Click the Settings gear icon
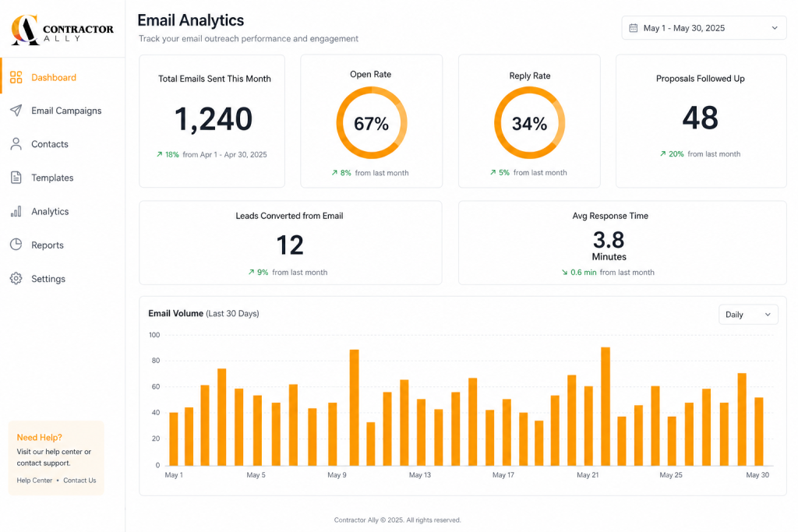Image resolution: width=798 pixels, height=532 pixels. (x=16, y=279)
